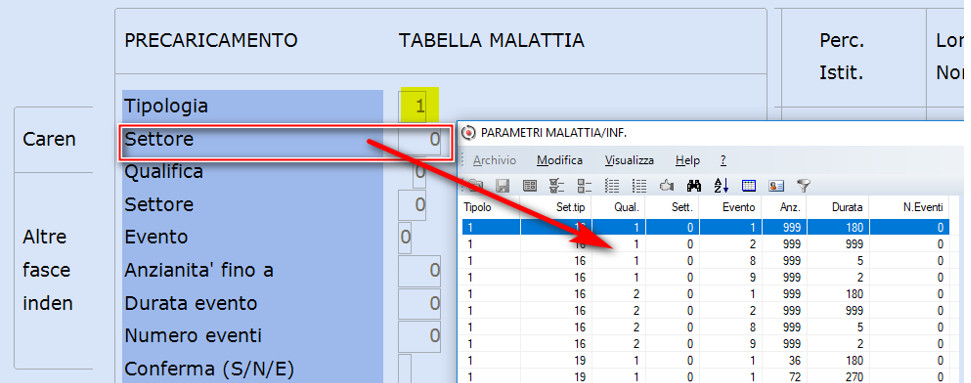Open the Help menu
This screenshot has width=971, height=383.
coord(687,161)
